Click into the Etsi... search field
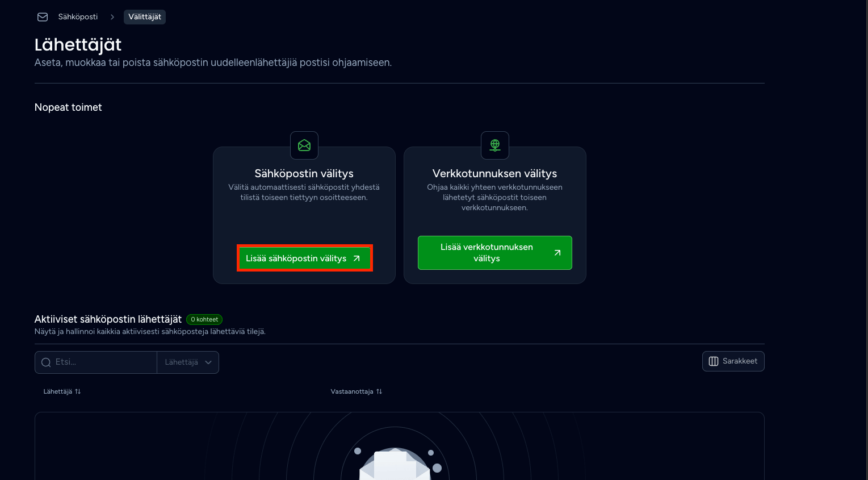This screenshot has width=868, height=480. point(96,362)
